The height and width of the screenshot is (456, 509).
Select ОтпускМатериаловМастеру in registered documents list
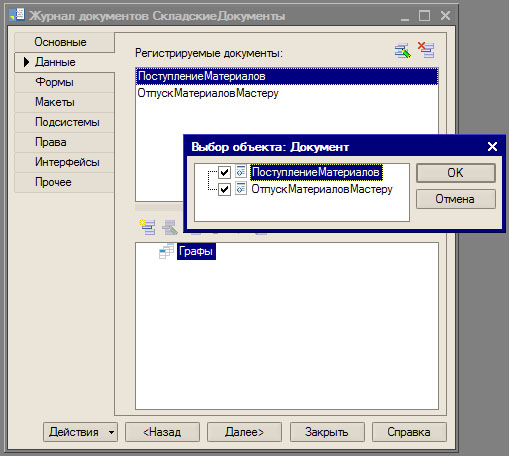(287, 93)
